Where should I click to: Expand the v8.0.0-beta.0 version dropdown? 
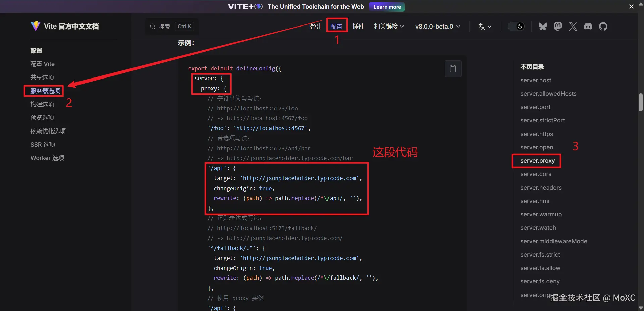coord(437,27)
